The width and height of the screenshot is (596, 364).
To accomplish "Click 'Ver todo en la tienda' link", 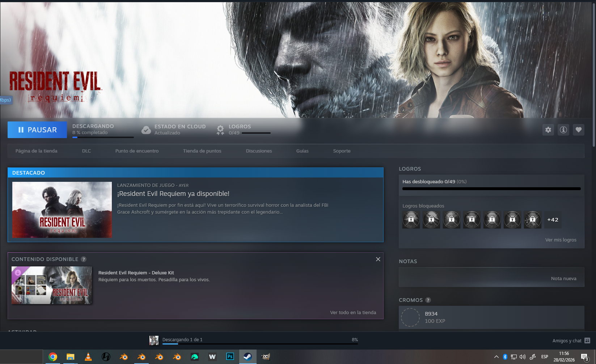I will (353, 313).
